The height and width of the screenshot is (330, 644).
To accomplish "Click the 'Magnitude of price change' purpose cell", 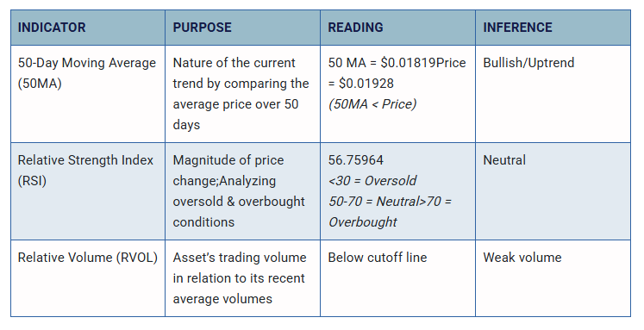I will (x=243, y=191).
